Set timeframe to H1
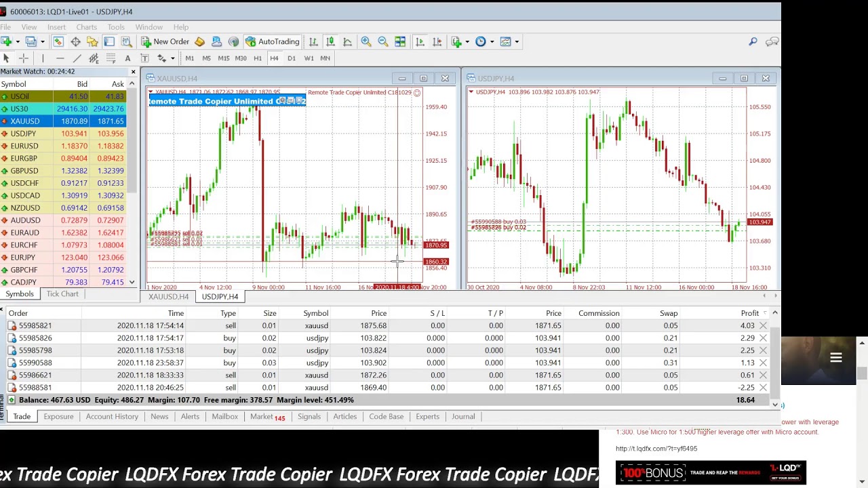 (x=257, y=58)
